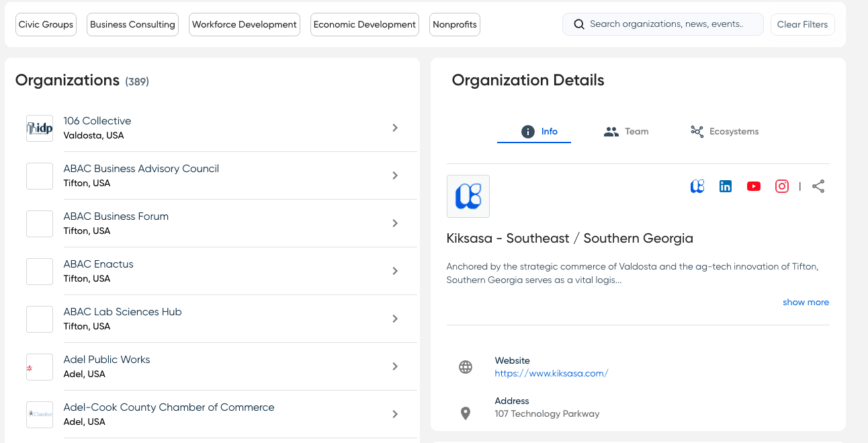Click the address location pin icon

click(466, 413)
